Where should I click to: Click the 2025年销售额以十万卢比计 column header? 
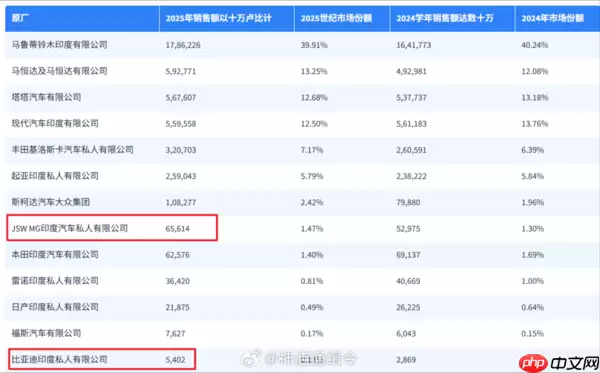click(x=218, y=18)
